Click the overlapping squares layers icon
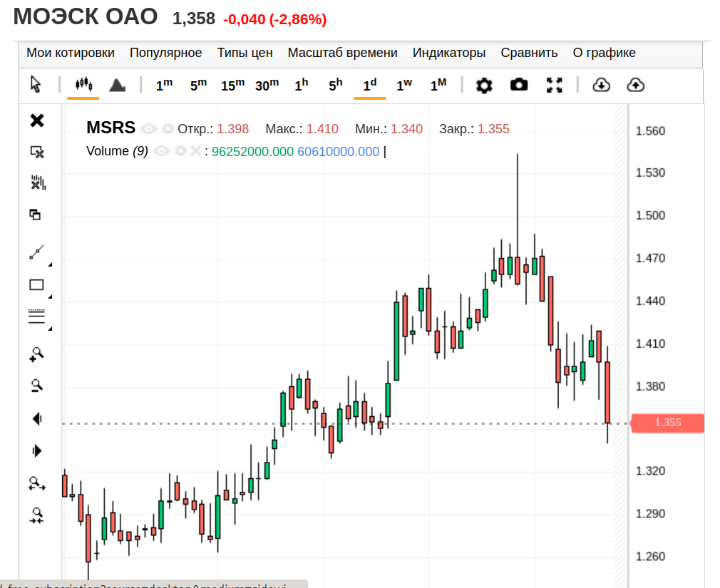Viewport: 720px width, 588px height. (35, 215)
